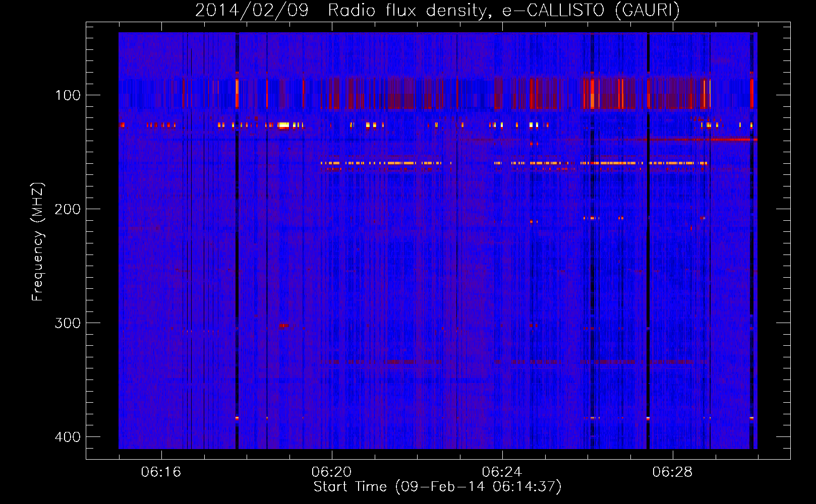
Task: Click the '200' frequency tick label
Action: [68, 209]
